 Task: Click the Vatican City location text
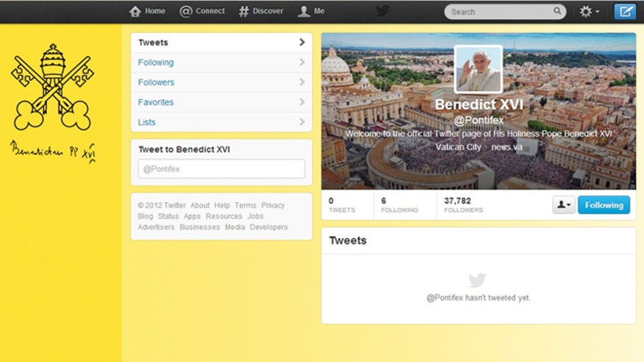pyautogui.click(x=458, y=147)
